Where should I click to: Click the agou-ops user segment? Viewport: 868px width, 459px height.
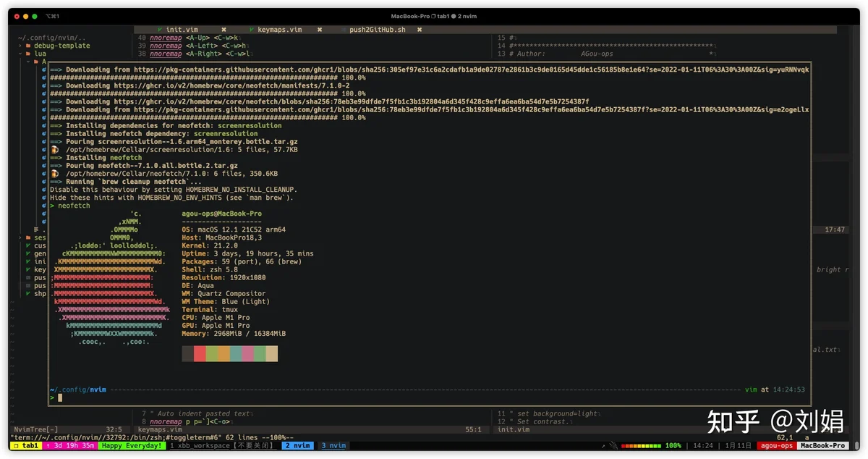(777, 446)
